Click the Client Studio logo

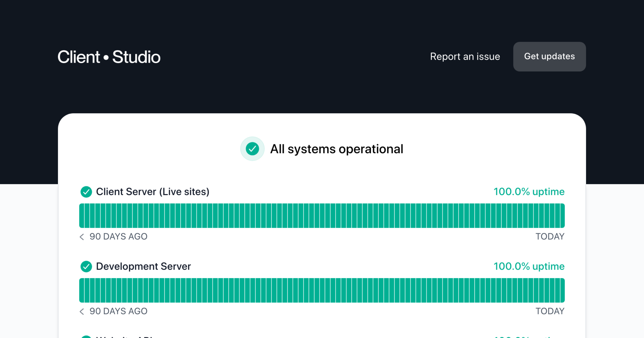pyautogui.click(x=109, y=57)
